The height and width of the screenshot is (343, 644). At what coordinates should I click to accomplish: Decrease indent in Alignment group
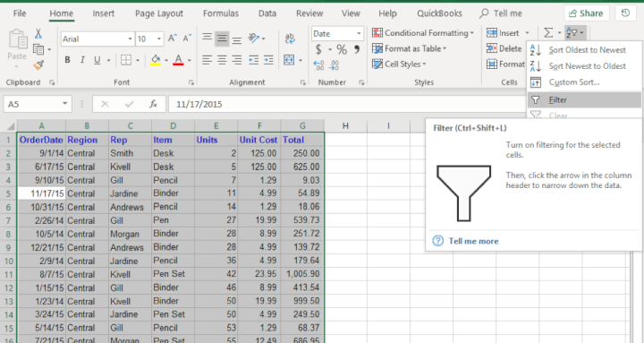click(x=253, y=60)
